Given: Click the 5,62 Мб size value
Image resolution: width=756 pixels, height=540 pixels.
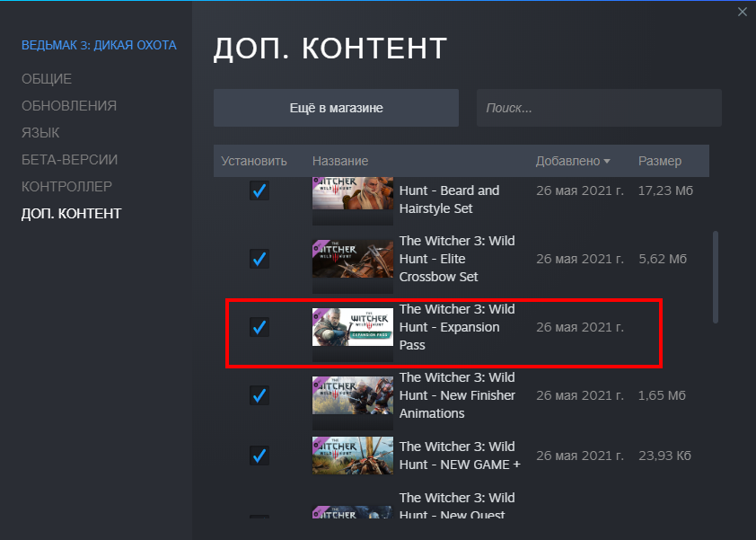Looking at the screenshot, I should (x=663, y=259).
